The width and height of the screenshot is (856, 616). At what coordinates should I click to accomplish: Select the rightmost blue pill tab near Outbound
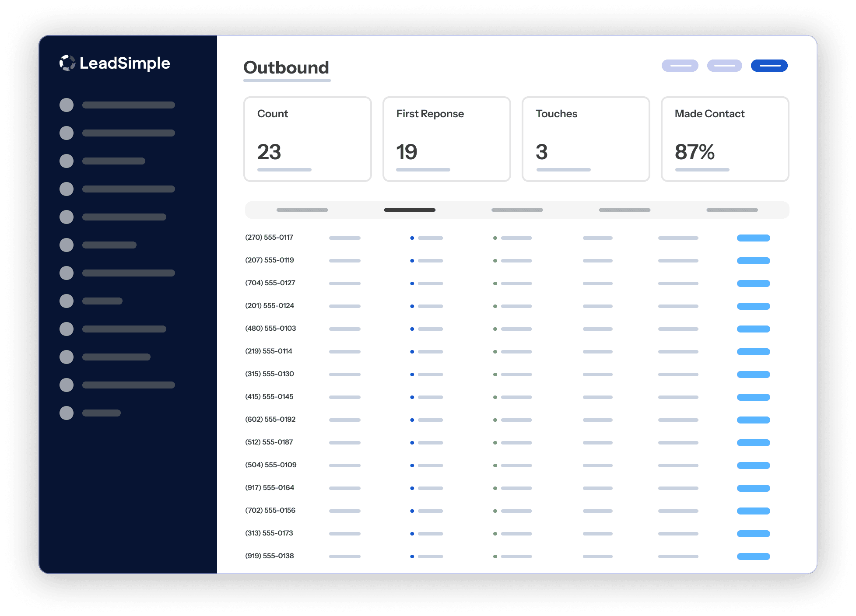769,66
